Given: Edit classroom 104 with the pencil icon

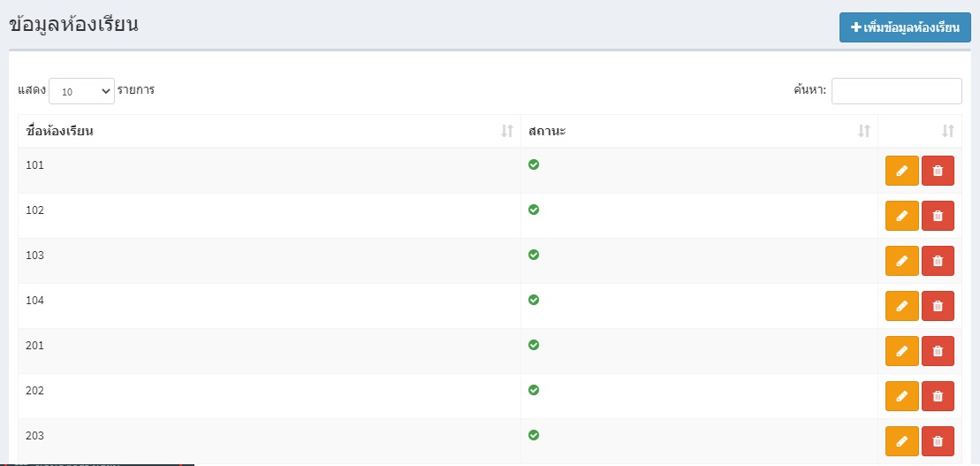Looking at the screenshot, I should pyautogui.click(x=902, y=306).
